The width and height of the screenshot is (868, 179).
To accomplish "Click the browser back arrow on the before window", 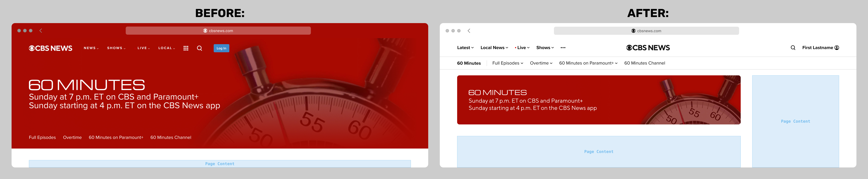I will pyautogui.click(x=41, y=30).
